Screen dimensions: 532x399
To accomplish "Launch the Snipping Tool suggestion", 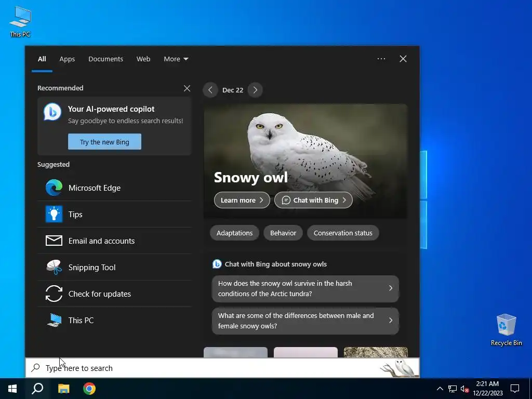I will pos(114,267).
